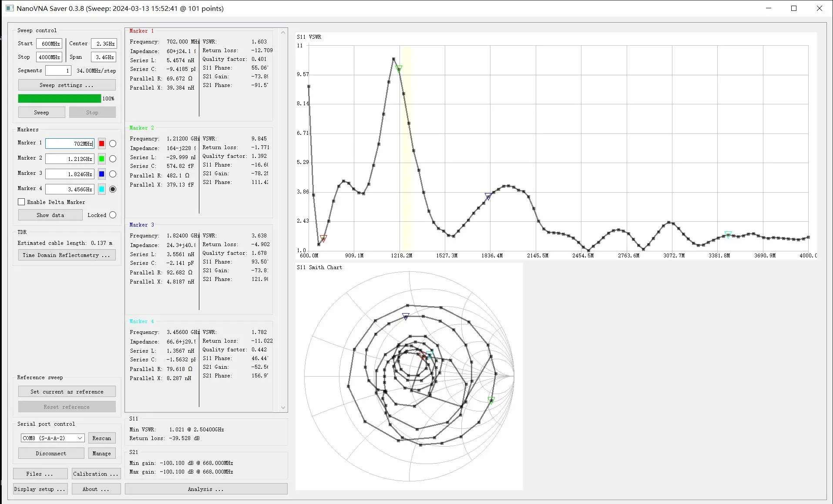Image resolution: width=833 pixels, height=504 pixels.
Task: Click the red marker triangle on VSWR chart
Action: click(x=323, y=238)
